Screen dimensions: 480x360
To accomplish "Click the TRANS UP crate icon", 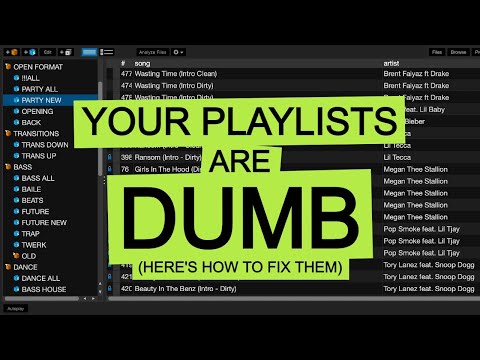I will 16,156.
